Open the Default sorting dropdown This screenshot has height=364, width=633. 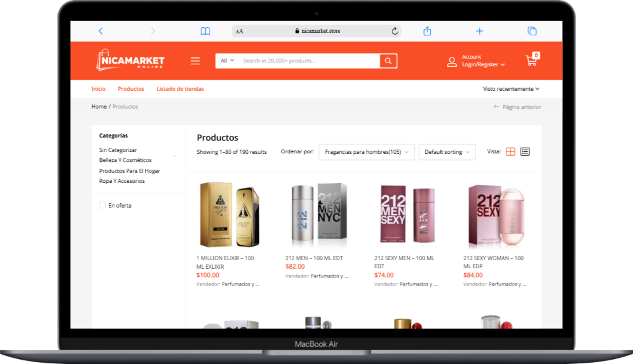(447, 152)
